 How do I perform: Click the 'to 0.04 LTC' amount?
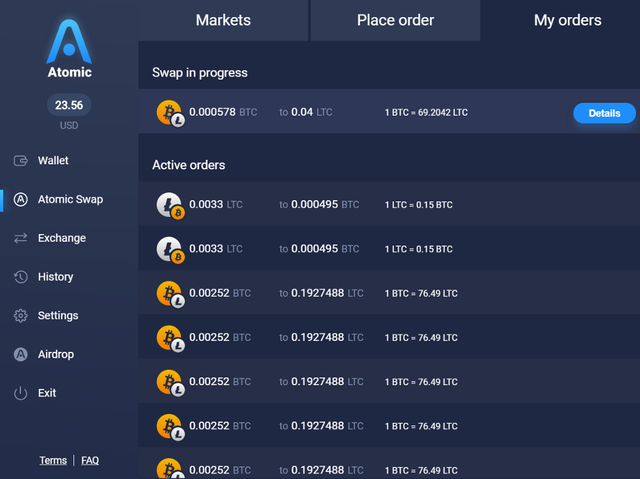pyautogui.click(x=305, y=112)
